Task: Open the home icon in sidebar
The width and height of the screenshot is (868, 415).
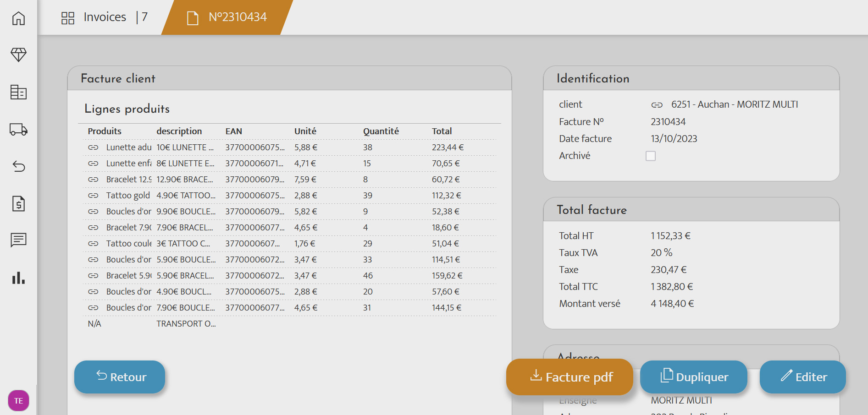Action: pos(18,18)
